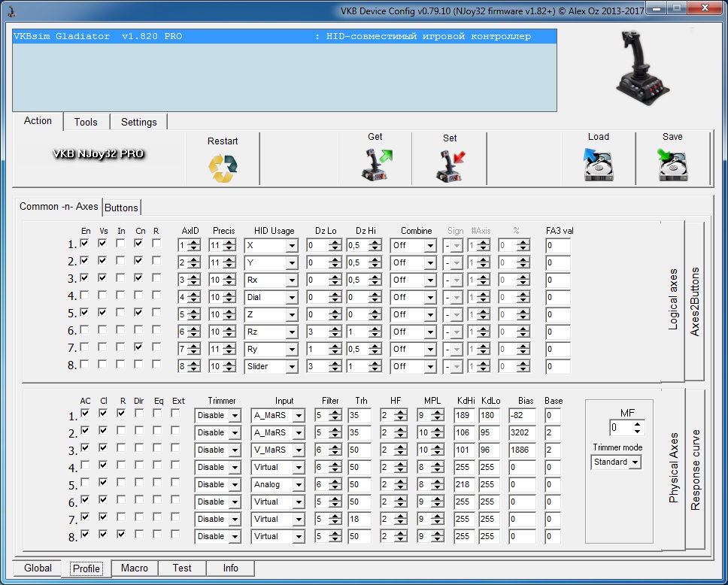Select the Common -n- Axes tab

tap(59, 207)
